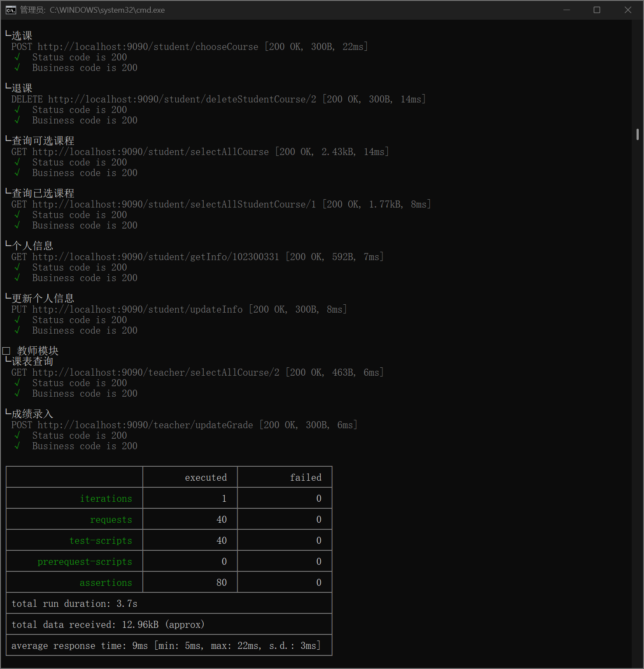Viewport: 644px width, 669px height.
Task: Click the 查询已选课程 heading
Action: click(x=43, y=193)
